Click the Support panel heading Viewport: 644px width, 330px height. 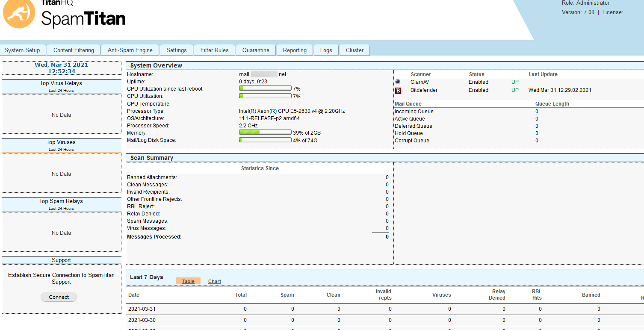[x=61, y=260]
